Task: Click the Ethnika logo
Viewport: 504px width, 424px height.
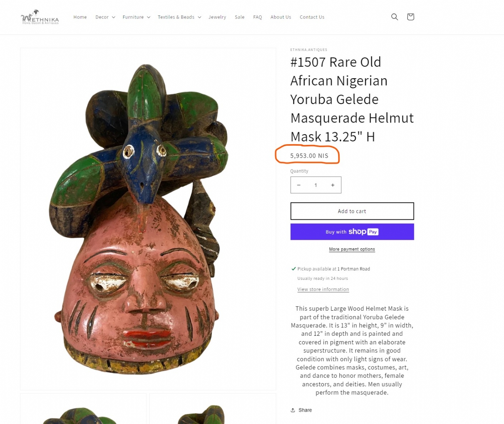Action: [40, 17]
